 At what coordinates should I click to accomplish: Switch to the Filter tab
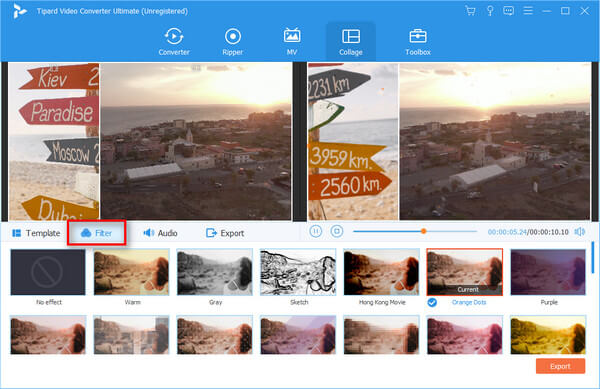[x=96, y=233]
